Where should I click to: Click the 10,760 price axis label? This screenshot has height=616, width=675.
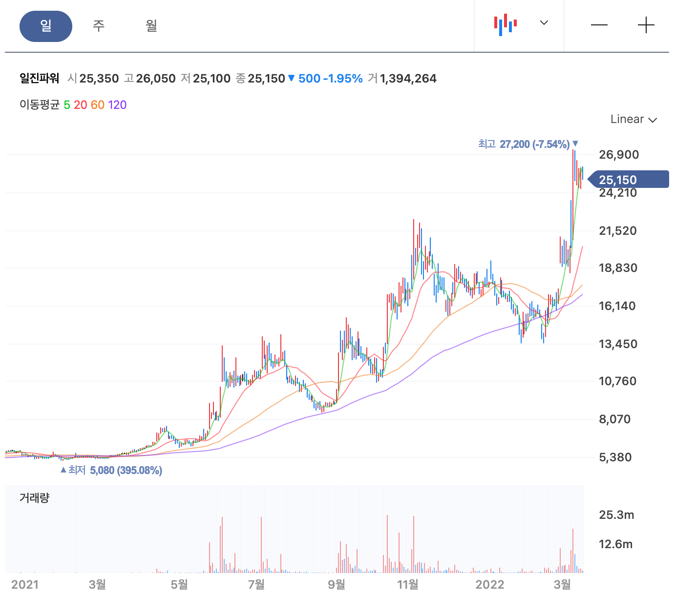618,381
